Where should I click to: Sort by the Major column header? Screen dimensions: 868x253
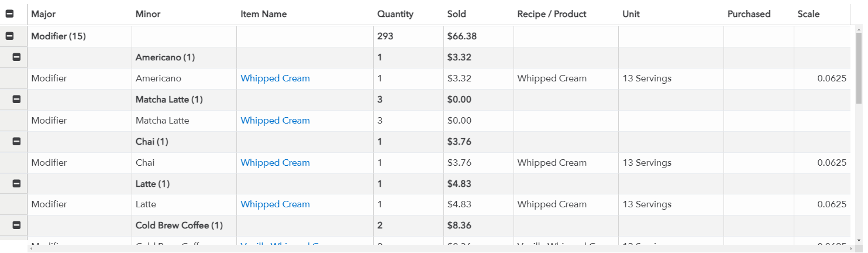pyautogui.click(x=43, y=14)
